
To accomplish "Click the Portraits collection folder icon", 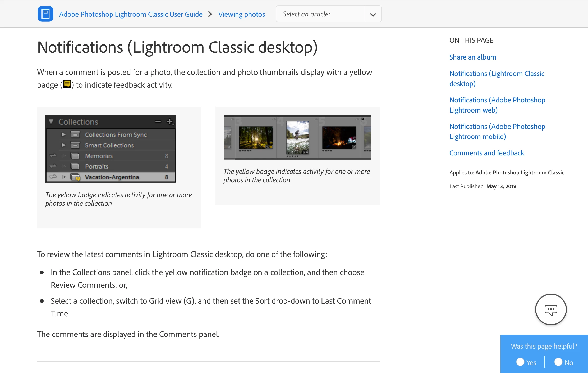I will 75,167.
